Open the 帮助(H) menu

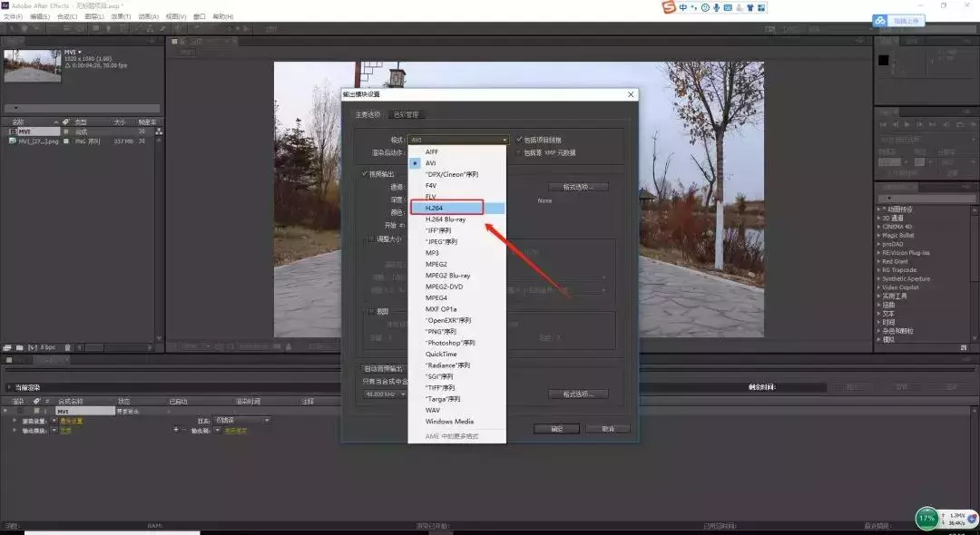[x=222, y=16]
